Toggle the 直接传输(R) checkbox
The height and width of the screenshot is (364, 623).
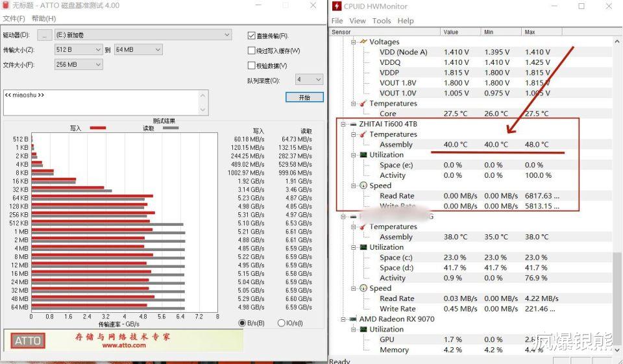coord(251,36)
